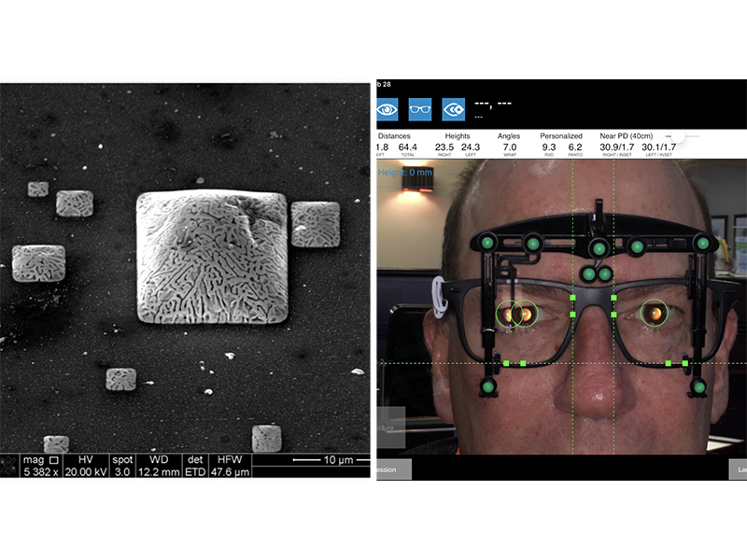The image size is (747, 560).
Task: Select the glasses frame icon
Action: point(420,109)
